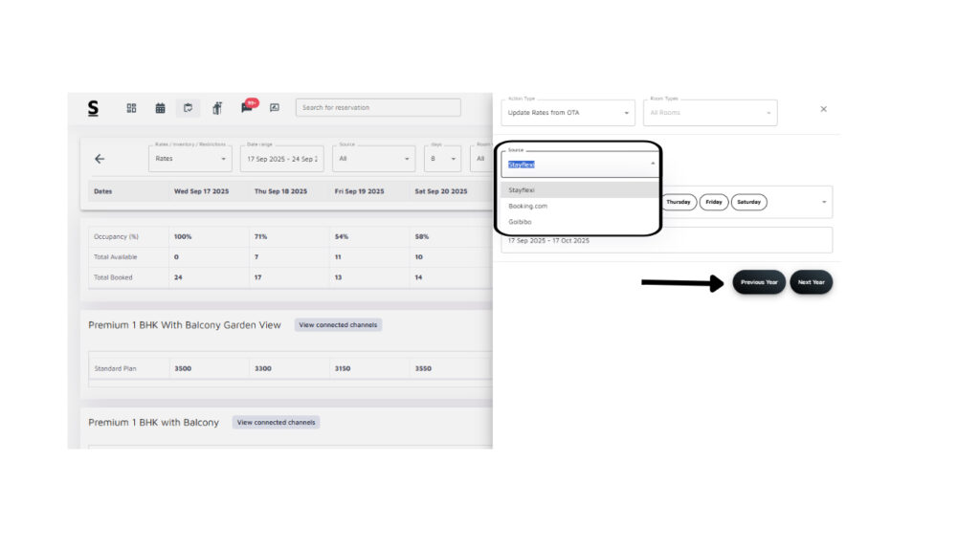Go back using the left arrow
This screenshot has width=980, height=551.
tap(100, 159)
